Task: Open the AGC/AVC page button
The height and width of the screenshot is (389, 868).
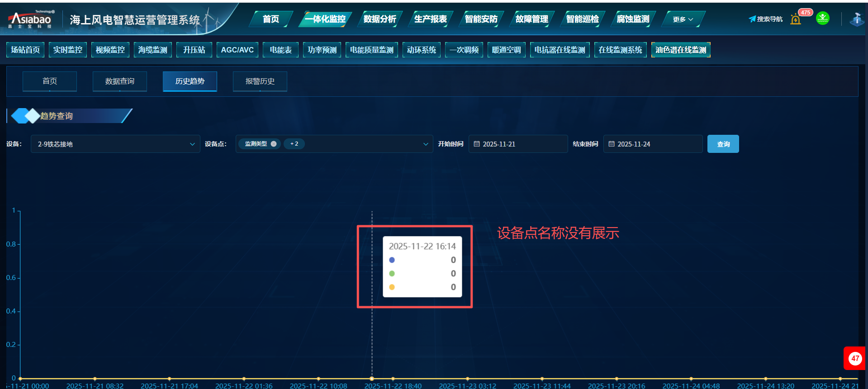Action: tap(237, 50)
